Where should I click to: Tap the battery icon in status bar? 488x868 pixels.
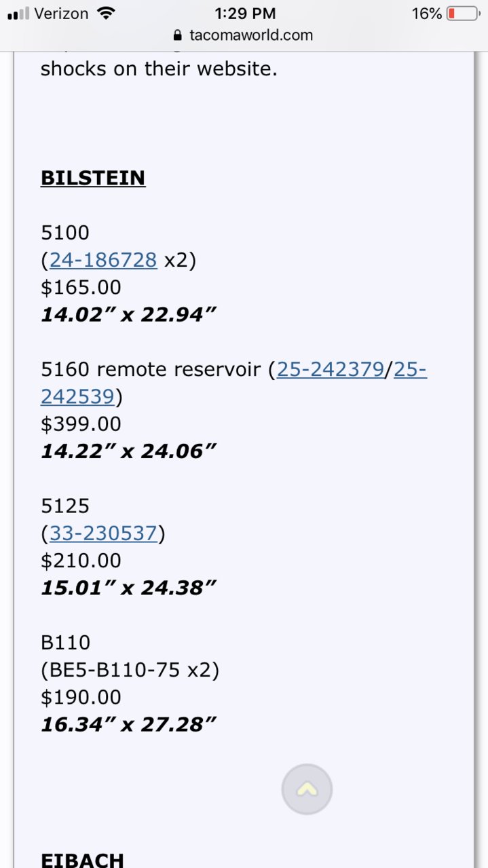coord(464,14)
